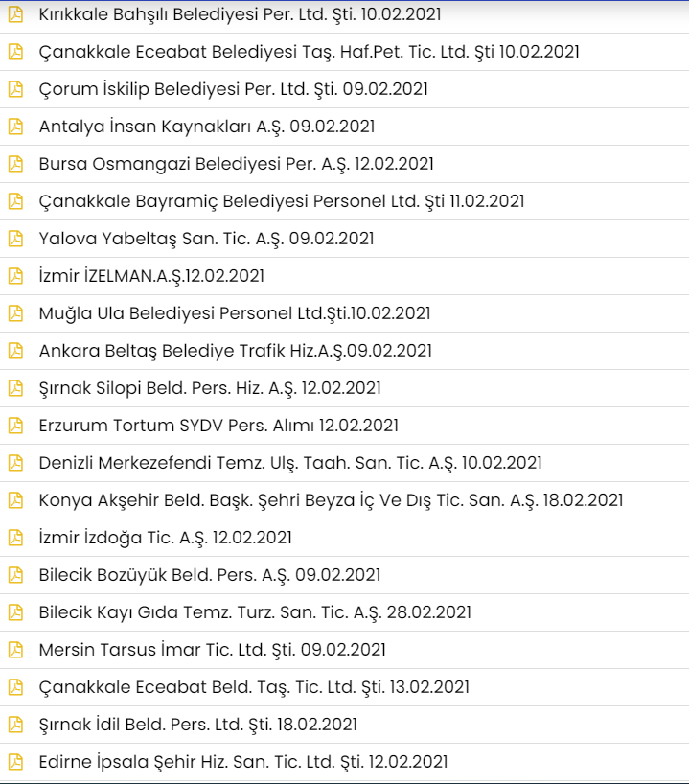Click PDF icon next to Bilecik Bozüyük Beld.

15,575
